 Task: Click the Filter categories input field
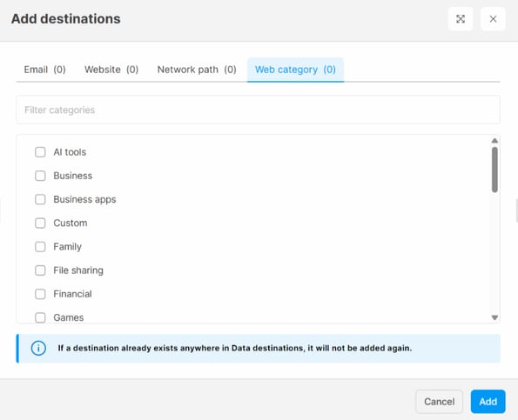pyautogui.click(x=258, y=110)
